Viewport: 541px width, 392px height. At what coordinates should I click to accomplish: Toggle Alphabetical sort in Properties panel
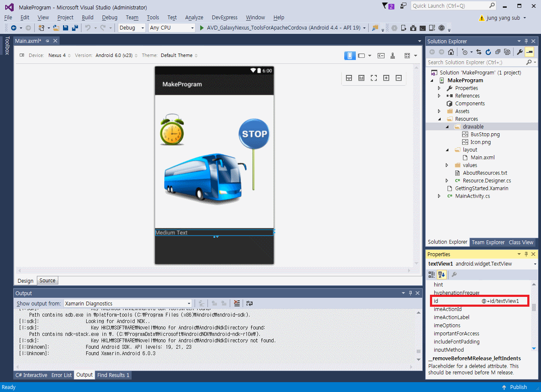(442, 274)
